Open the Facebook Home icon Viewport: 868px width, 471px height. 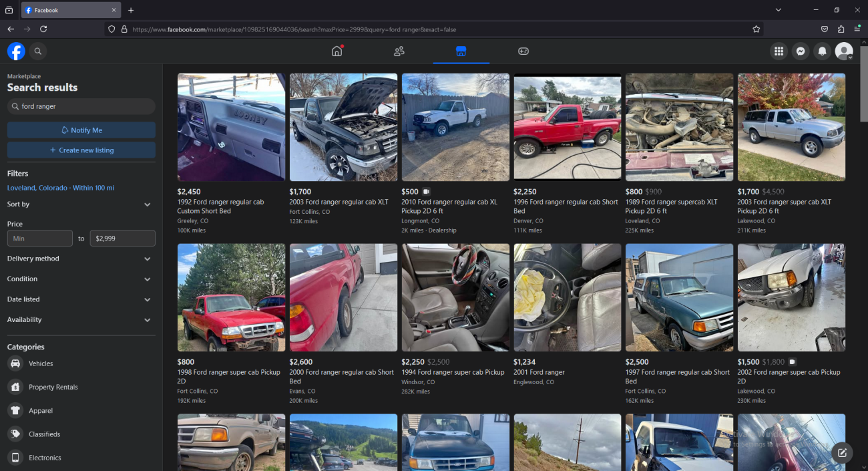(337, 51)
